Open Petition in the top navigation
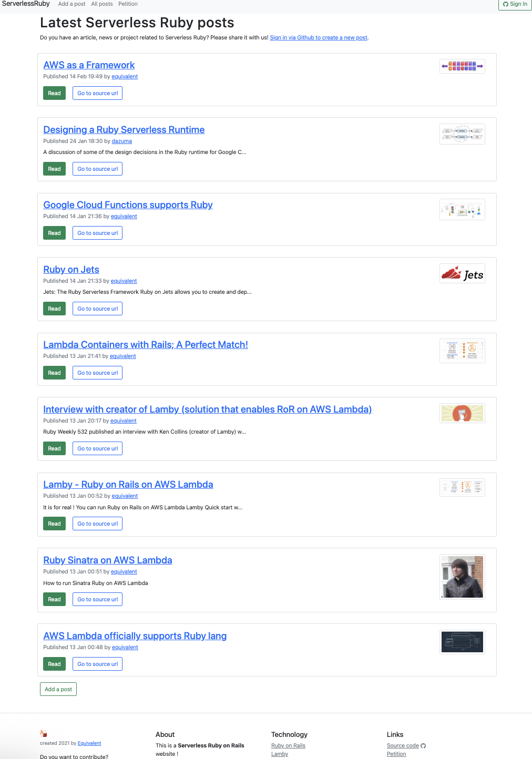532x759 pixels. point(128,4)
